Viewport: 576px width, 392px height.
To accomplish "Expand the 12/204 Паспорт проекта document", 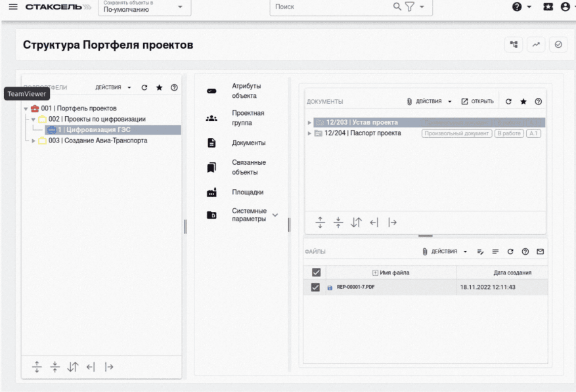I will point(310,133).
